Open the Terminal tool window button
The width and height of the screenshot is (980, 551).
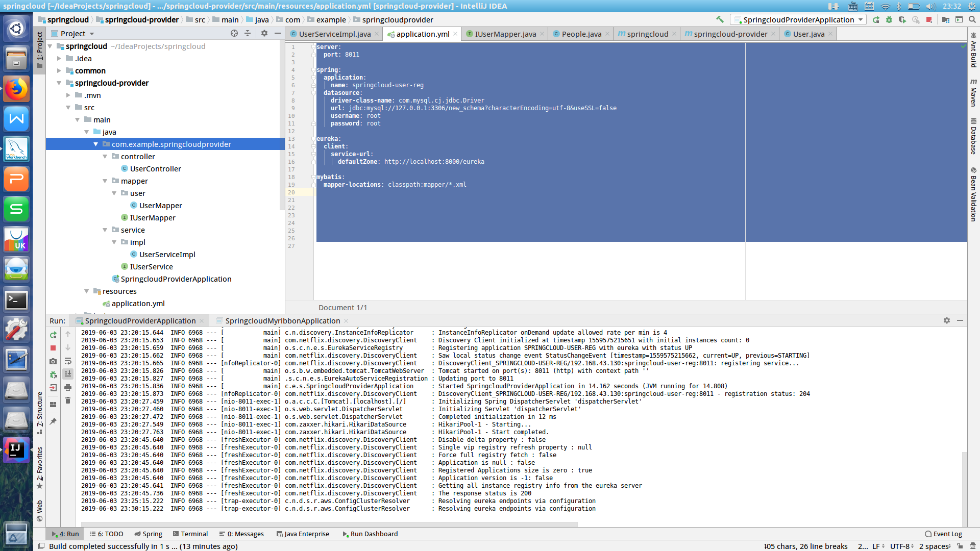pos(190,534)
